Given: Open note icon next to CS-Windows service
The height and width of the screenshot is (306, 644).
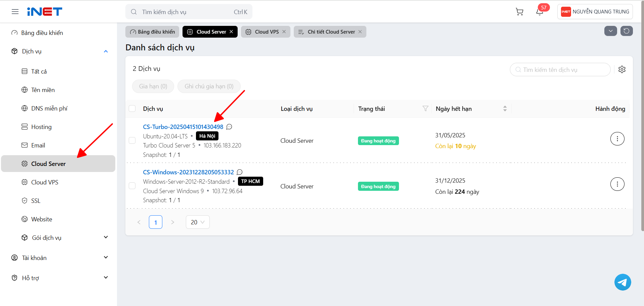Looking at the screenshot, I should [240, 172].
